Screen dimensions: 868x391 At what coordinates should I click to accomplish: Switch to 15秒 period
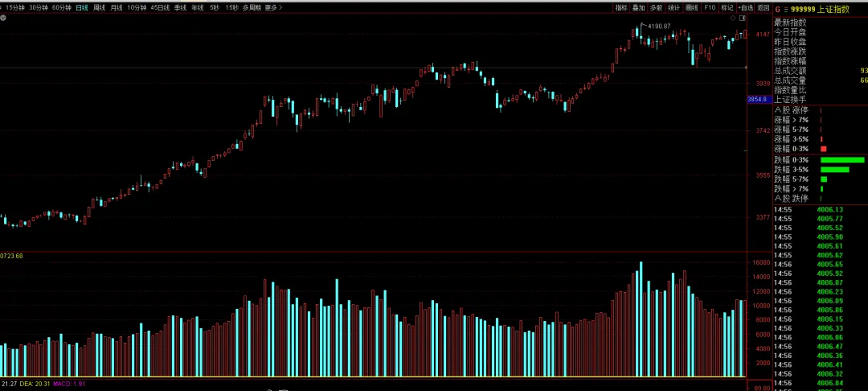point(232,8)
